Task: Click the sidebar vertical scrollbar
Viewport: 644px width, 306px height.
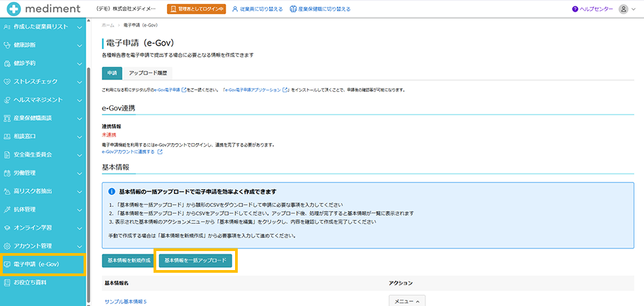Action: click(88, 185)
